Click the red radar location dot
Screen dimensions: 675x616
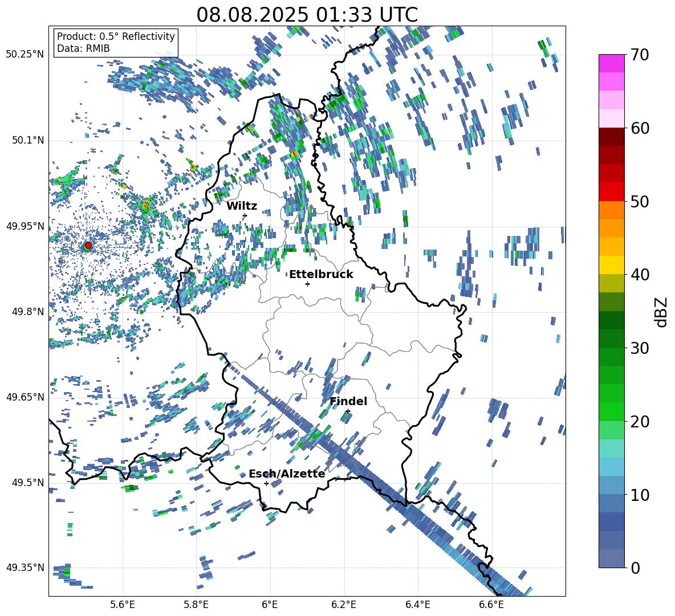88,245
